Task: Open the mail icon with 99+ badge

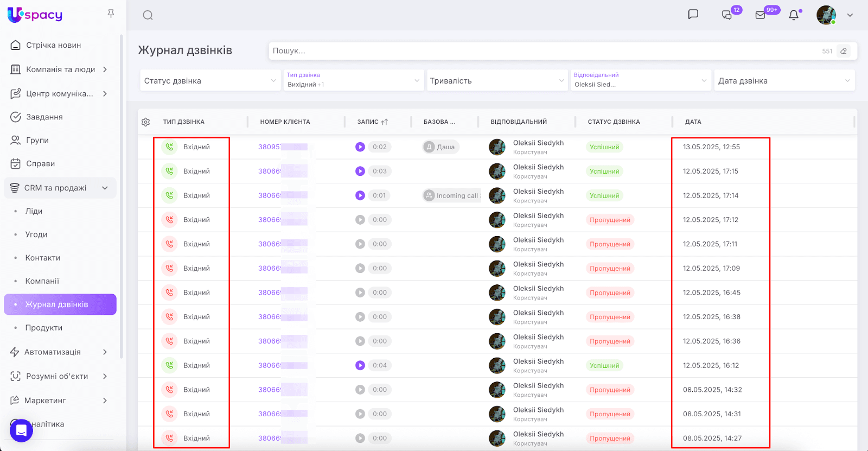Action: [x=760, y=15]
